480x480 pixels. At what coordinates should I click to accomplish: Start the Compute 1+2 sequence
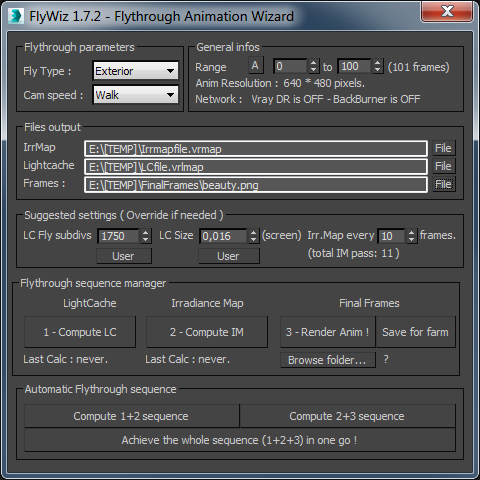131,416
